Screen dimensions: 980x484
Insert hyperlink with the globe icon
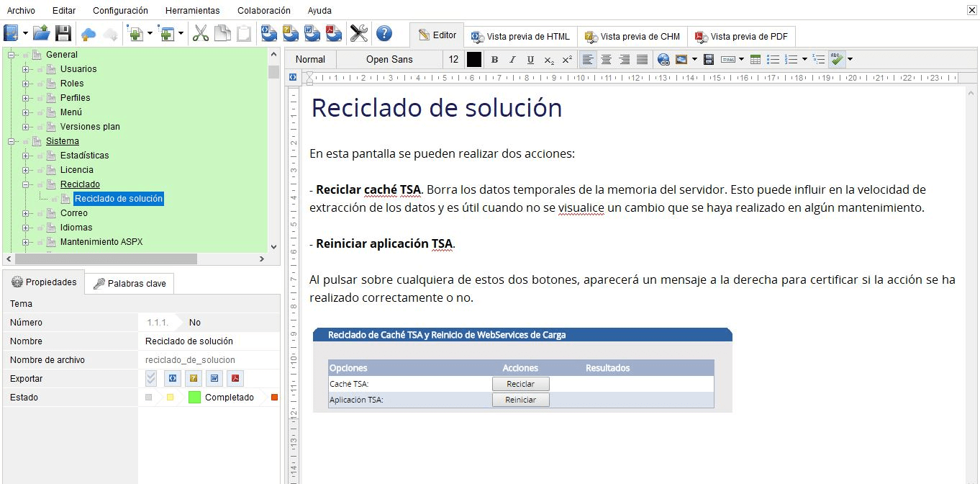(663, 60)
